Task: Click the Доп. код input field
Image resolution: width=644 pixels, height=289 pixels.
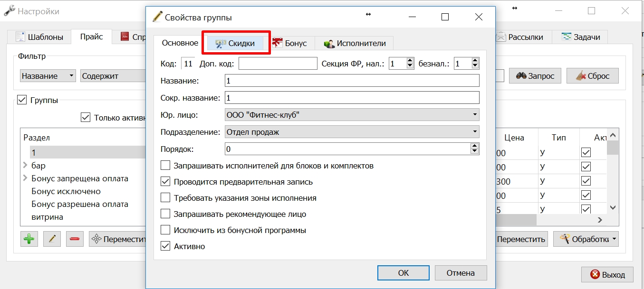Action: click(278, 64)
